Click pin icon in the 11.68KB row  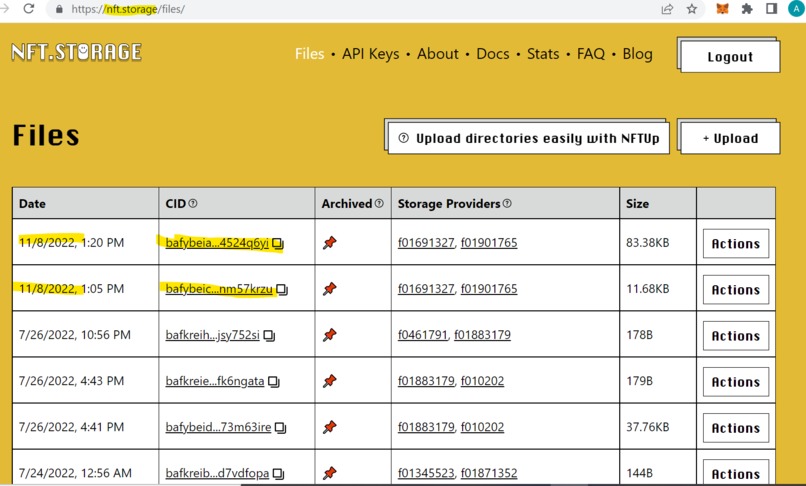(x=329, y=289)
